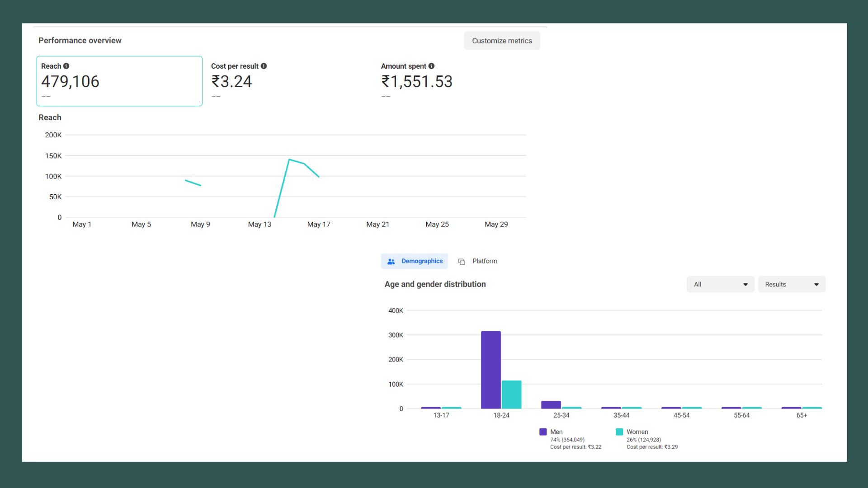Click the May 17 axis label
The height and width of the screenshot is (488, 868).
click(x=319, y=225)
